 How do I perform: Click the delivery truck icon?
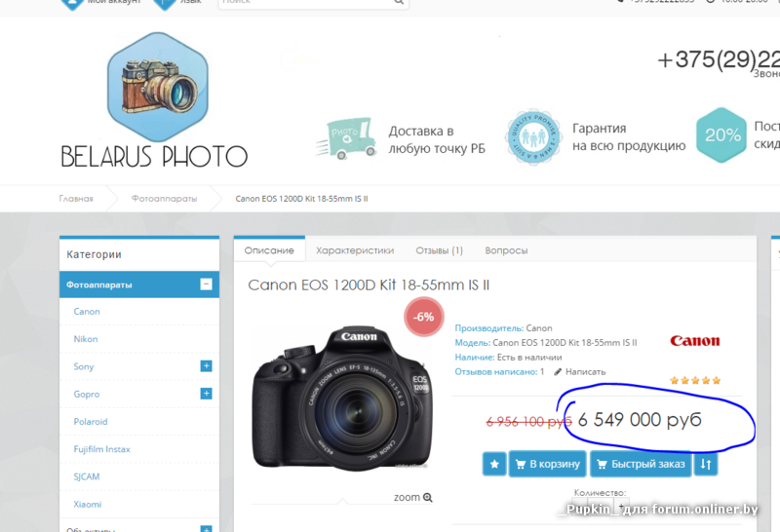point(346,138)
